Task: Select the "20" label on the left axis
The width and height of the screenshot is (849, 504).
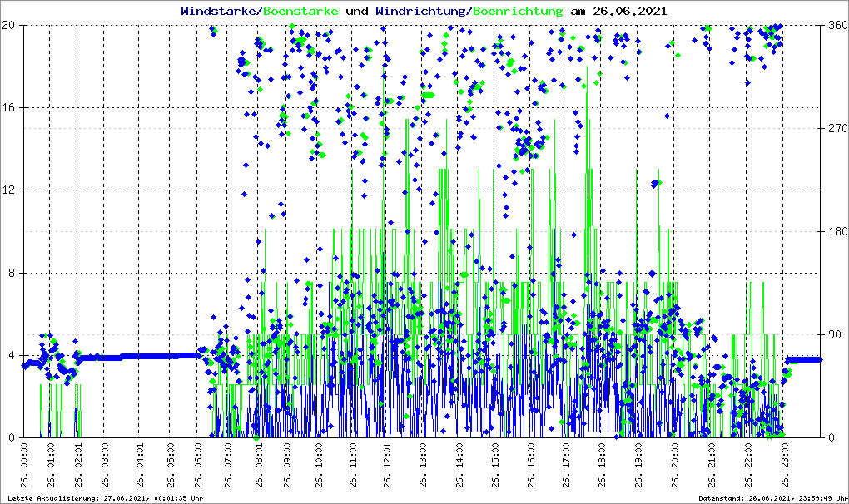Action: [x=8, y=26]
